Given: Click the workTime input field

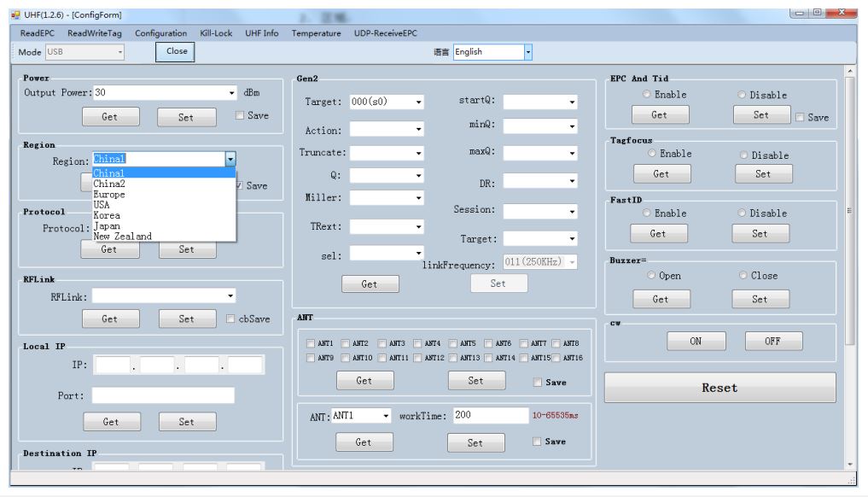Looking at the screenshot, I should (489, 416).
